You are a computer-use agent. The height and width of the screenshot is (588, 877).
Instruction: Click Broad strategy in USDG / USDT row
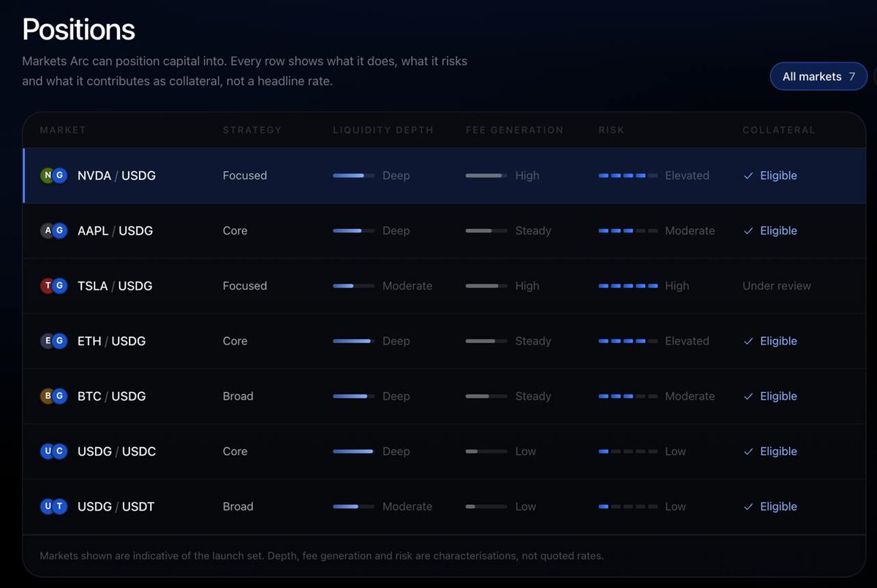[x=238, y=506]
